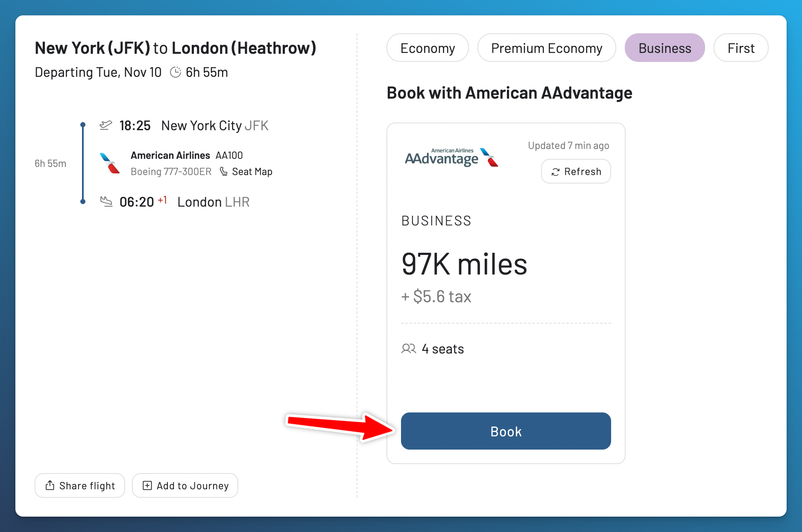Click the Book with American AAdvantage heading

pos(509,93)
